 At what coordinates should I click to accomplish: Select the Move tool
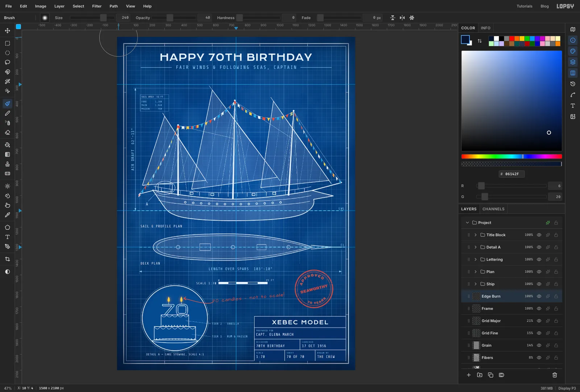(x=7, y=31)
